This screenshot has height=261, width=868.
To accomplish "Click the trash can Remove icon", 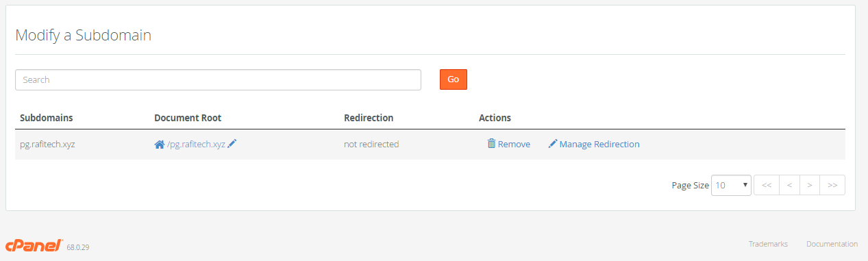I will [x=491, y=144].
